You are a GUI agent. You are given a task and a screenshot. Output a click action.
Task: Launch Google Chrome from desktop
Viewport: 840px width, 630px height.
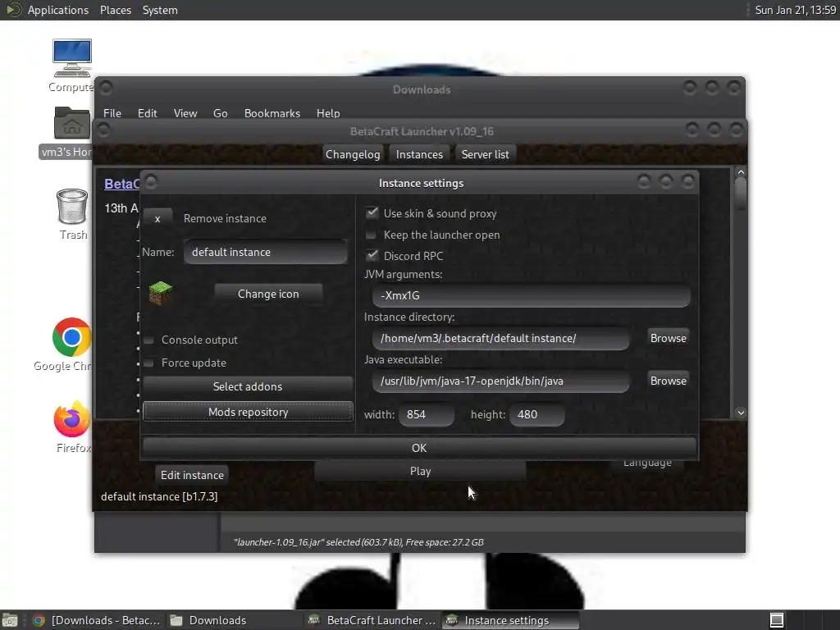(x=72, y=337)
